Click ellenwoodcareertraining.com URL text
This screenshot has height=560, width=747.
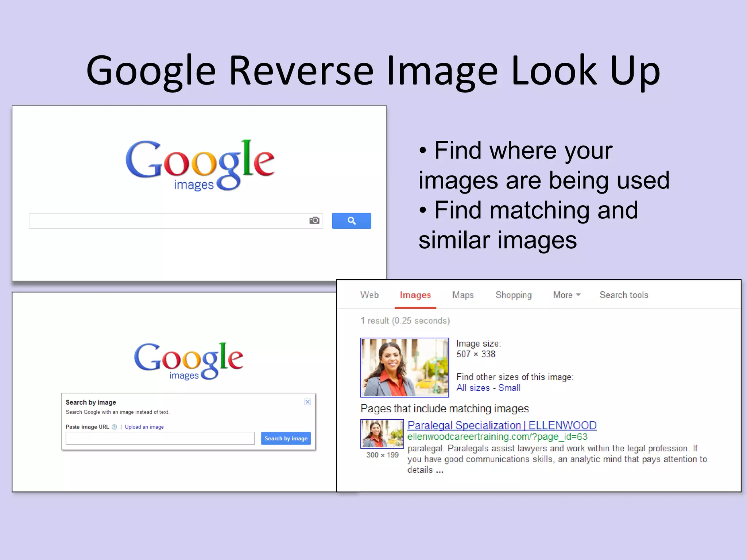click(498, 437)
